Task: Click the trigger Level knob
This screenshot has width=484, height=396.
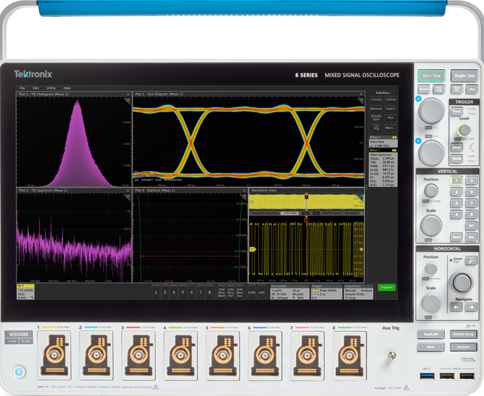Action: [464, 129]
